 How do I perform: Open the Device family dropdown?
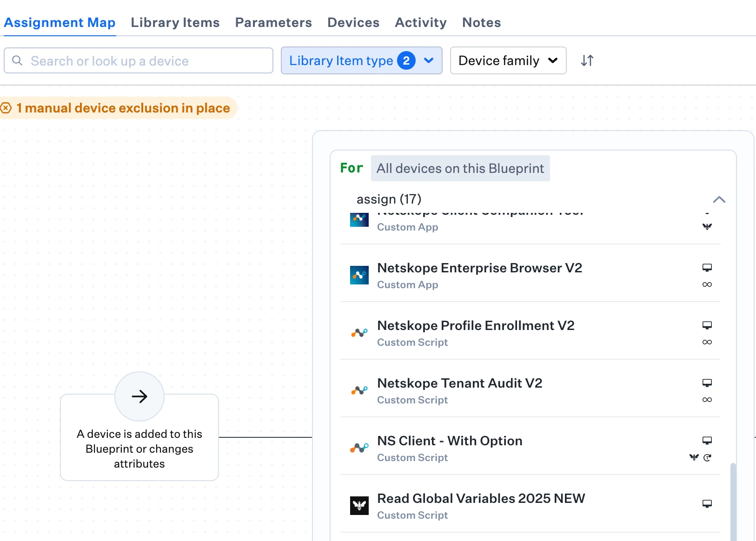tap(508, 60)
